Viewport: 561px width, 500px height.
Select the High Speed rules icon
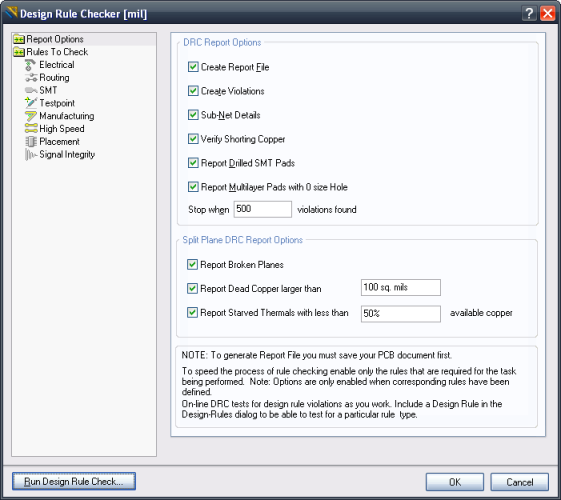coord(31,129)
